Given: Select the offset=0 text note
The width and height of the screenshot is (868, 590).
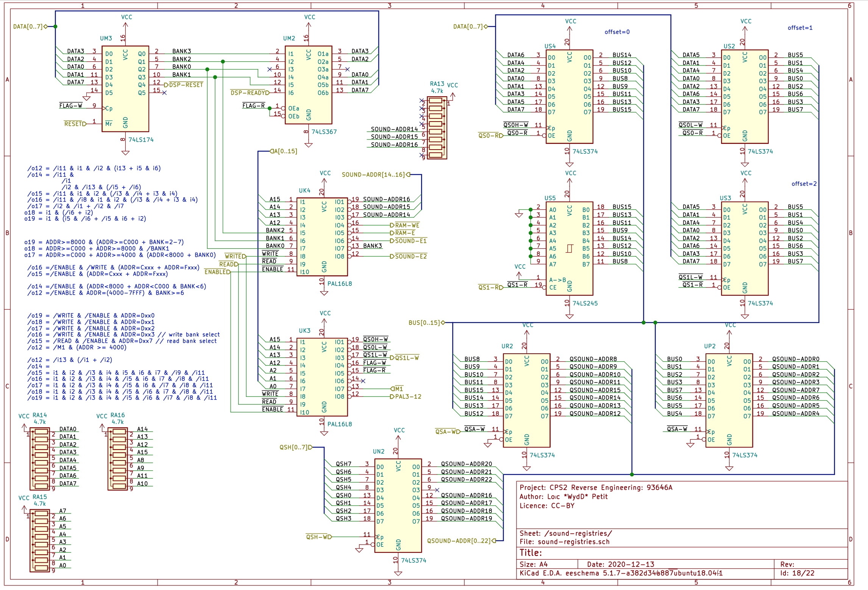Looking at the screenshot, I should pyautogui.click(x=617, y=32).
